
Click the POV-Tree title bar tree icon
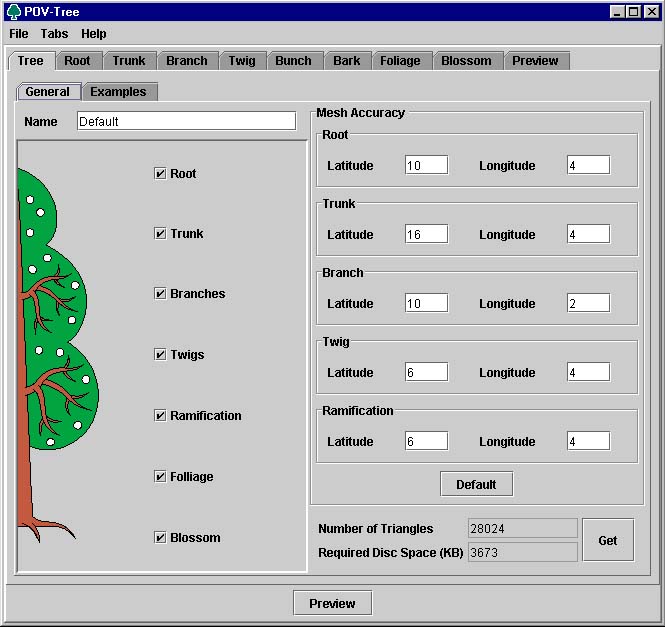(x=14, y=12)
